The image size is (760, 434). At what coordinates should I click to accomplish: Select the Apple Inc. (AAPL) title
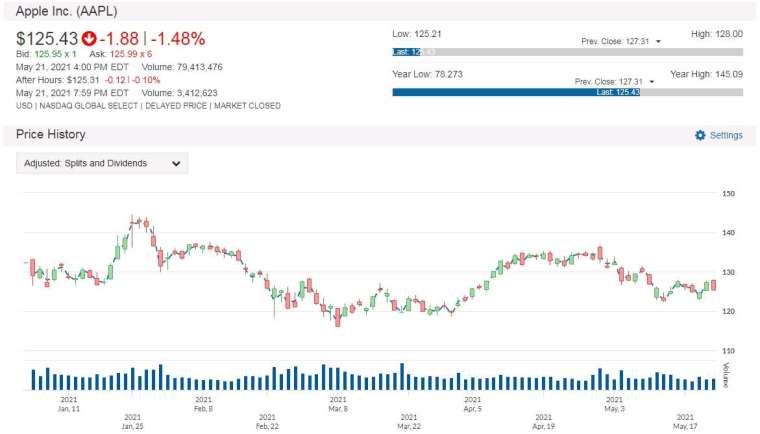[x=66, y=11]
